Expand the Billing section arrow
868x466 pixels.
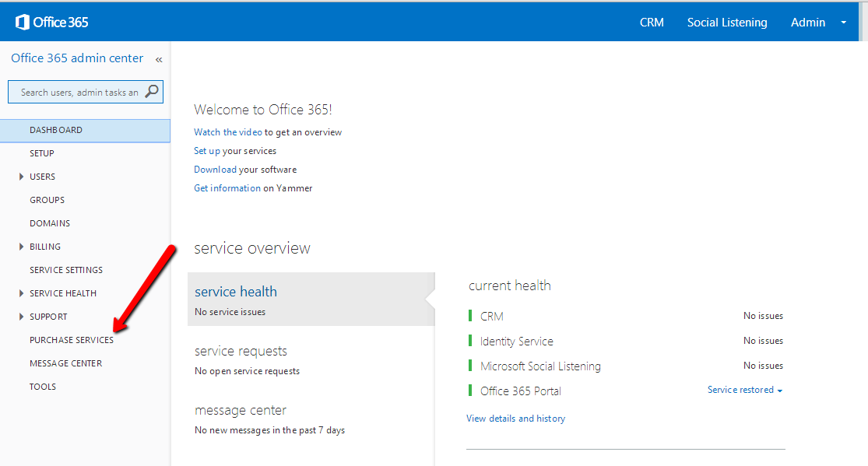[22, 247]
